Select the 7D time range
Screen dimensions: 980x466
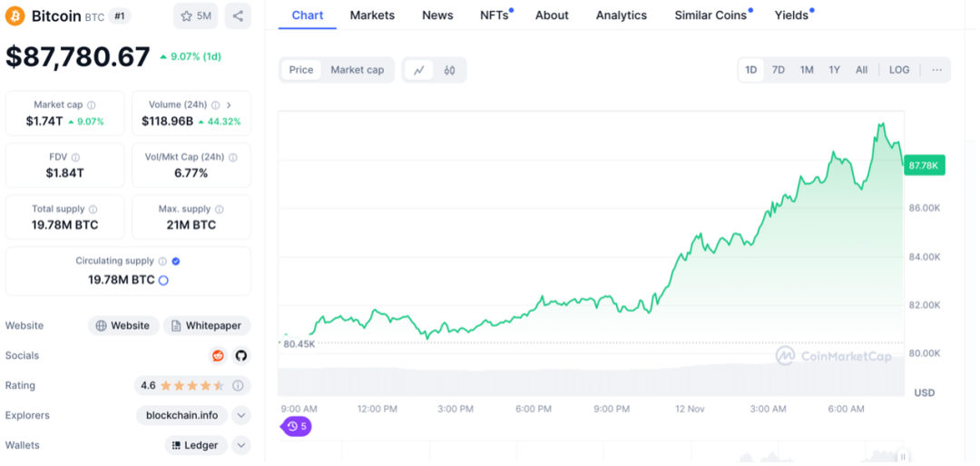pyautogui.click(x=779, y=70)
